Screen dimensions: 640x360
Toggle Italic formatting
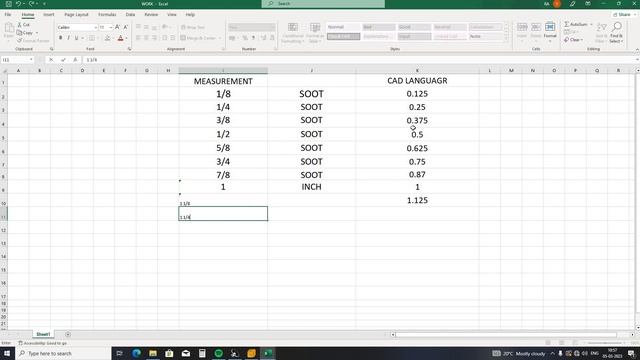68,38
